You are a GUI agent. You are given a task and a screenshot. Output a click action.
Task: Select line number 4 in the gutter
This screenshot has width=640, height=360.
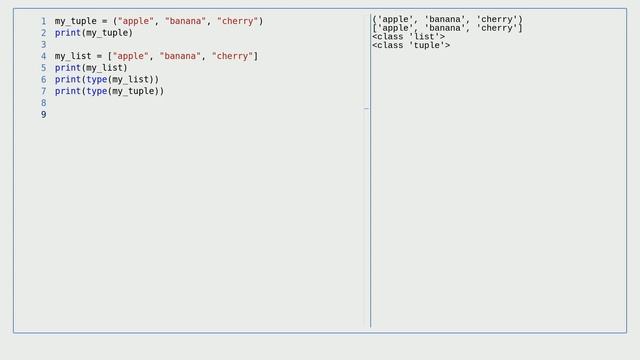point(44,56)
